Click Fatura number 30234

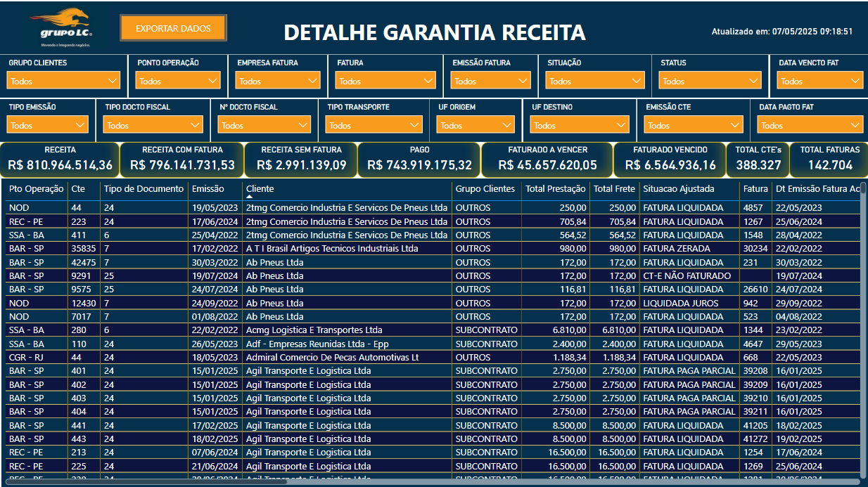[756, 248]
